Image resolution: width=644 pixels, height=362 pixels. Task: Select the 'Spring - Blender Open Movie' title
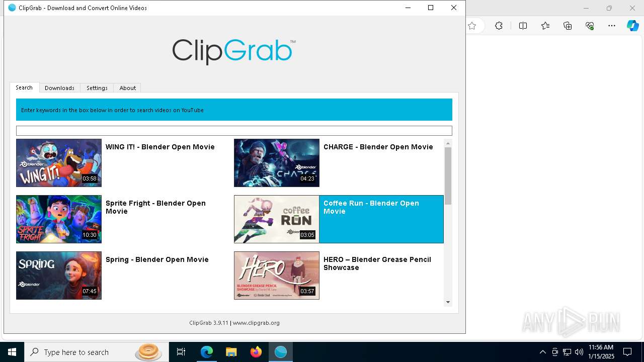click(157, 259)
